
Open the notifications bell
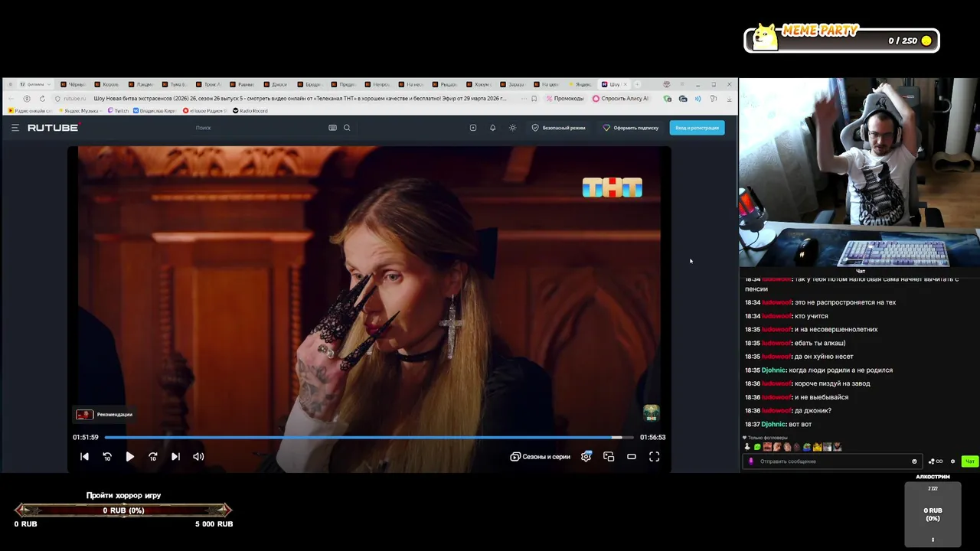pos(492,128)
